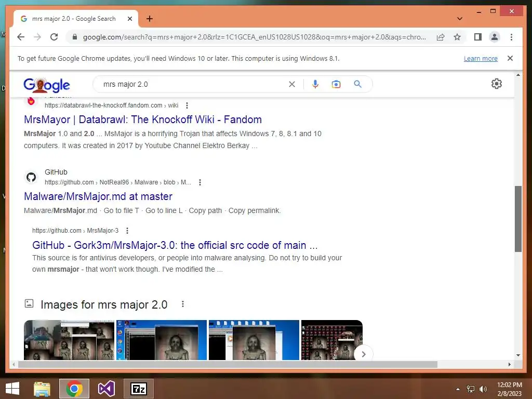Show next images with the right chevron
Viewport: 532px width, 399px height.
363,354
